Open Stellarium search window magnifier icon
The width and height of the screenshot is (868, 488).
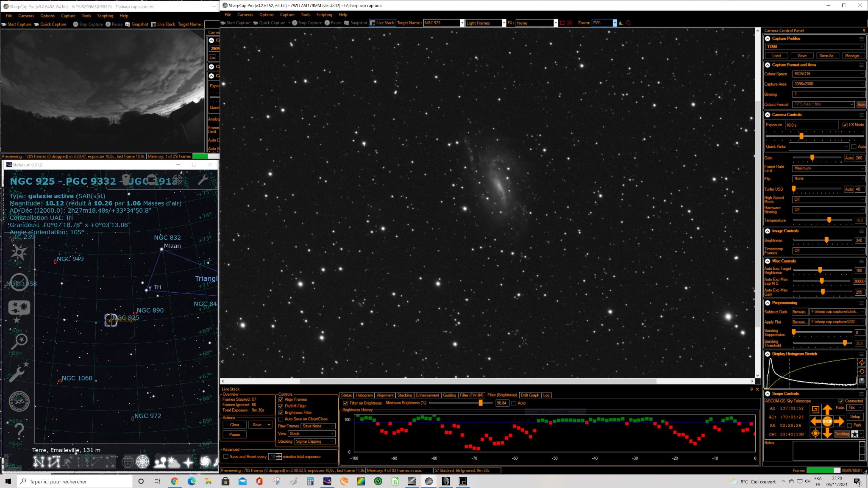coord(19,341)
